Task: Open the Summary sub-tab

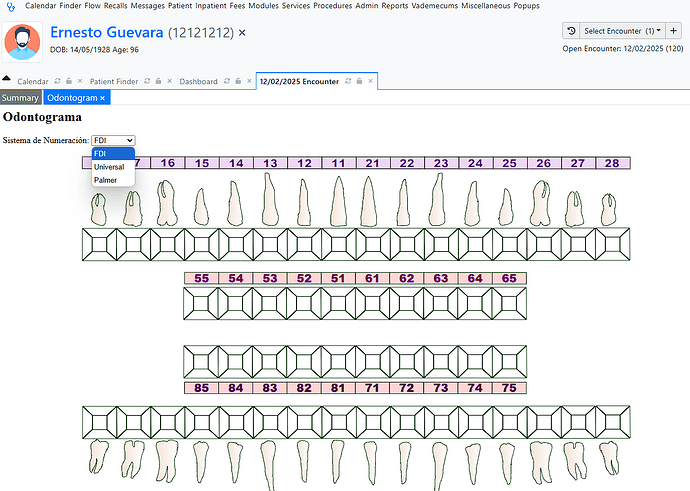Action: 20,98
